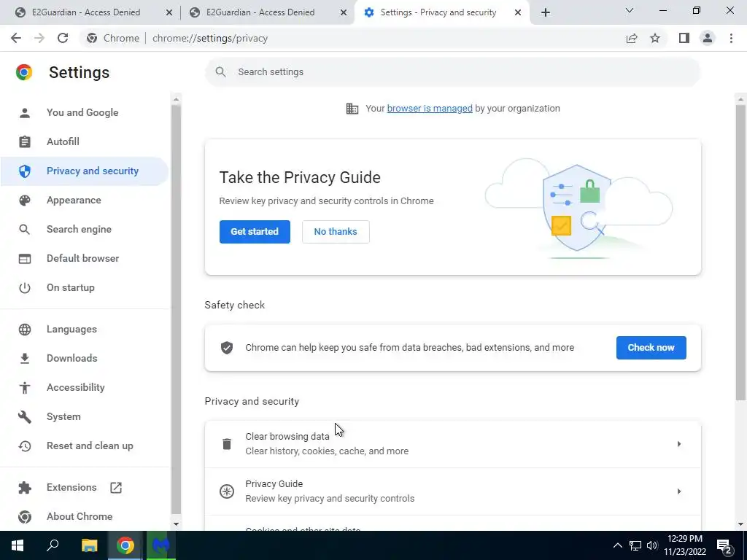Click the Chrome taskbar icon
This screenshot has width=747, height=560.
pos(125,545)
